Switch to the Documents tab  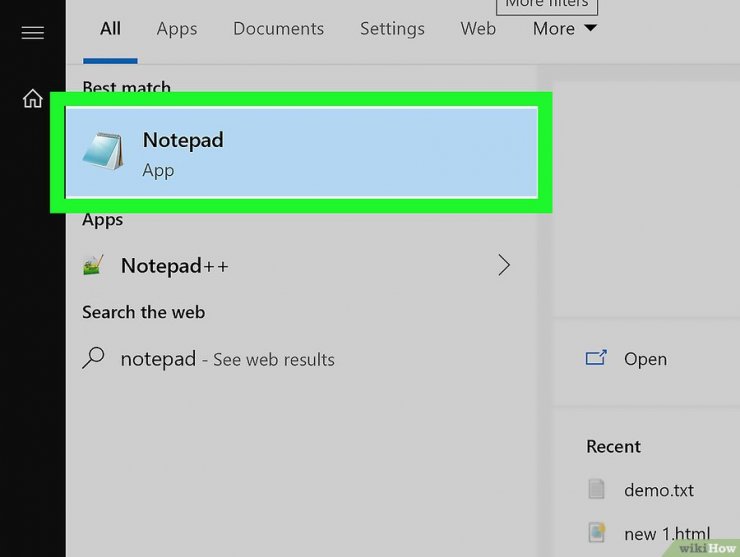[278, 29]
